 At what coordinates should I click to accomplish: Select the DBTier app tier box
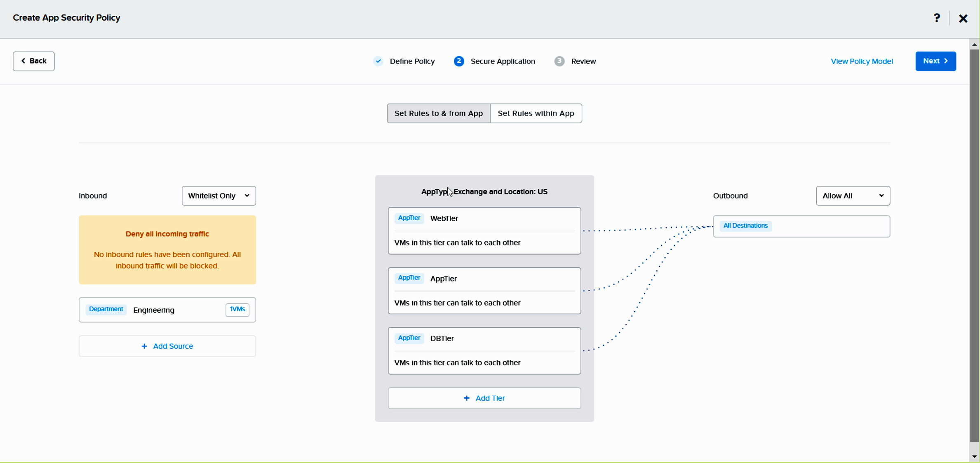pyautogui.click(x=484, y=350)
